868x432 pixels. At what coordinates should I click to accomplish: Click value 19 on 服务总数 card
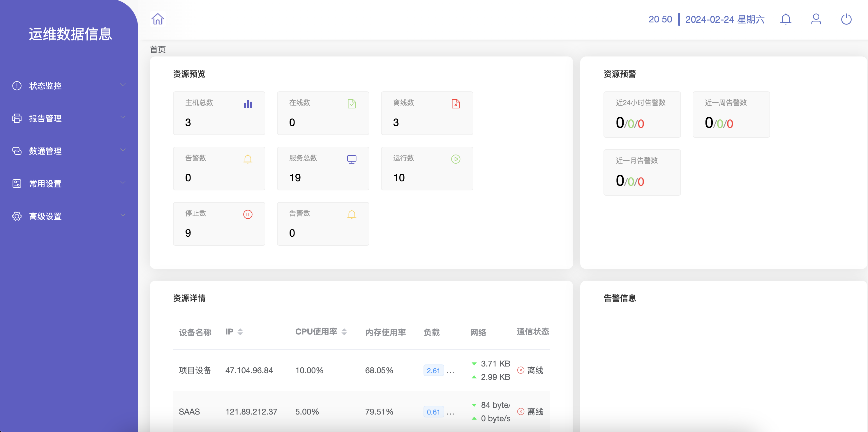click(x=295, y=178)
